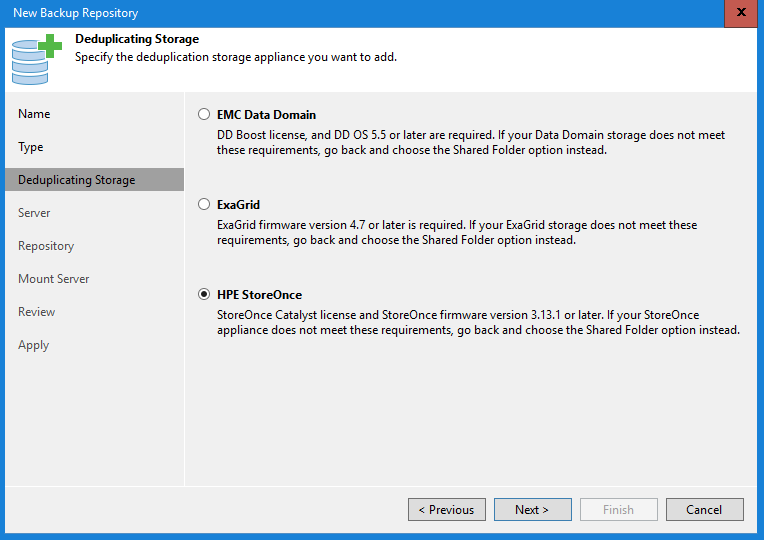Click the < Previous button
Viewport: 764px width, 540px height.
[447, 509]
